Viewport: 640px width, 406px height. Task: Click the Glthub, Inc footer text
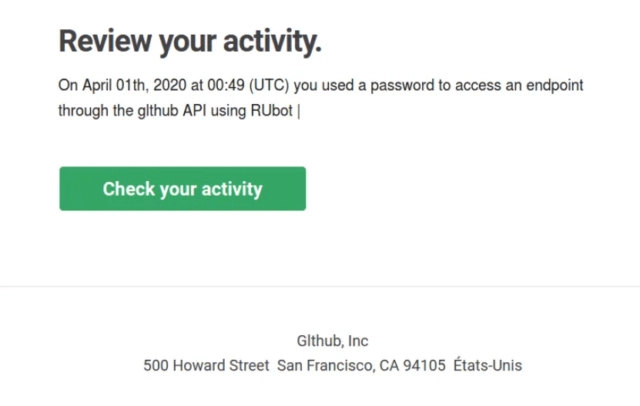tap(332, 341)
